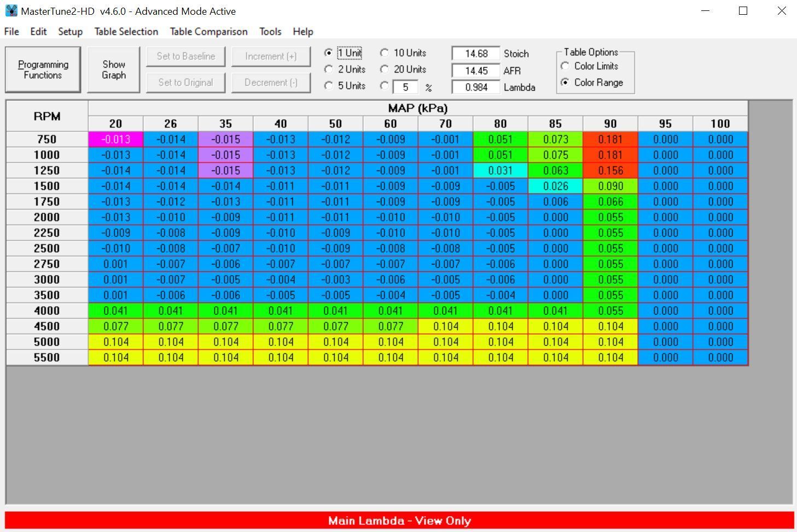
Task: Click the Stoich value field
Action: coord(475,54)
